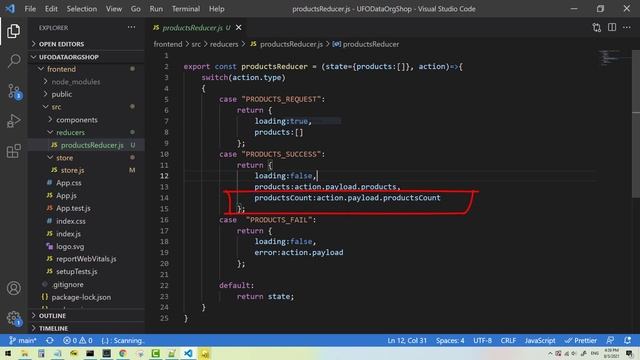Open reportWebVitals.js in the file tree
The image size is (640, 360).
86,259
